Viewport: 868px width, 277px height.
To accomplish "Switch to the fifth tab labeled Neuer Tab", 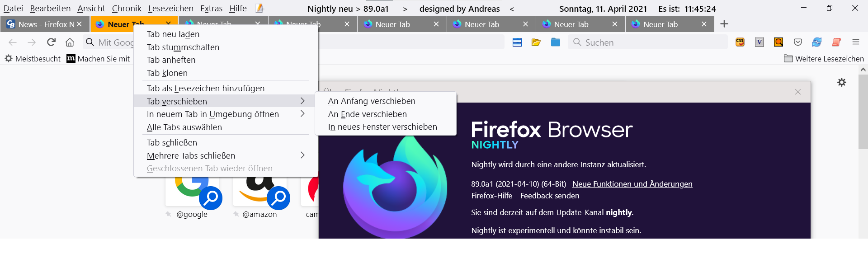I will click(x=491, y=24).
